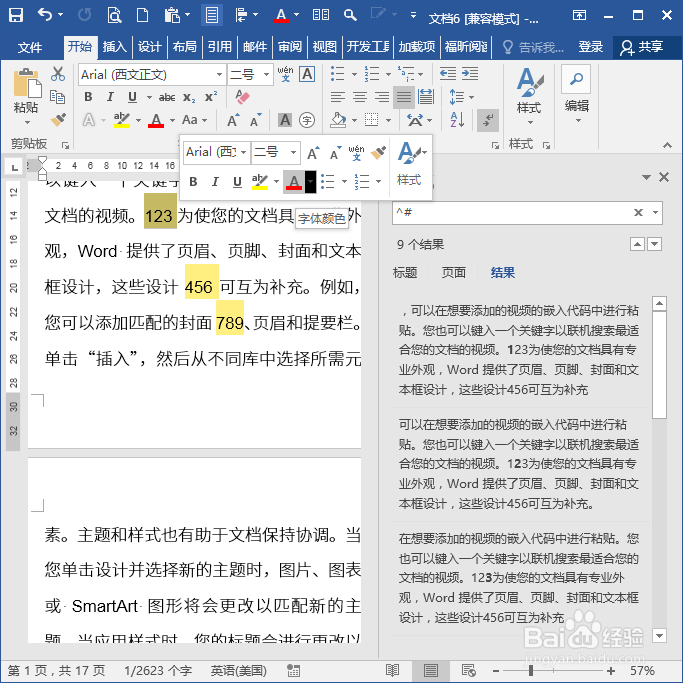
Task: Open the Find magnifier in Editing group
Action: click(576, 79)
